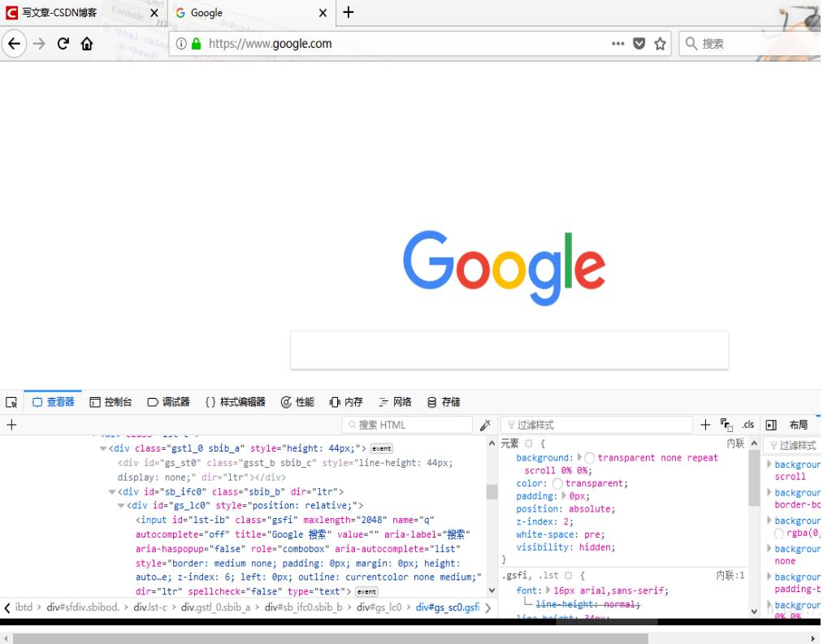Show site information from the address bar
This screenshot has height=644, width=823.
[x=181, y=44]
